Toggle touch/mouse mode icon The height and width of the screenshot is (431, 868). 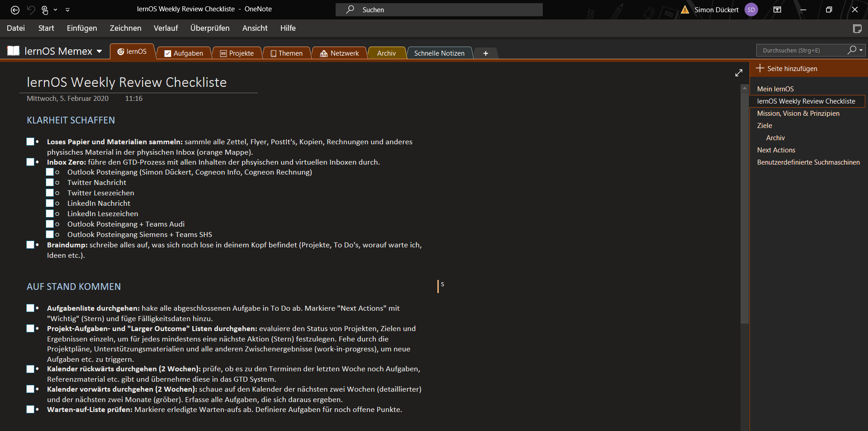tap(45, 9)
